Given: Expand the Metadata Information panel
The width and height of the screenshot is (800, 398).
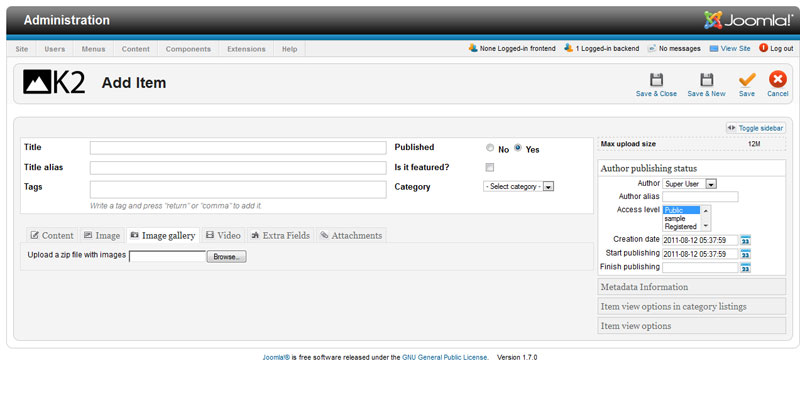Looking at the screenshot, I should pyautogui.click(x=691, y=287).
